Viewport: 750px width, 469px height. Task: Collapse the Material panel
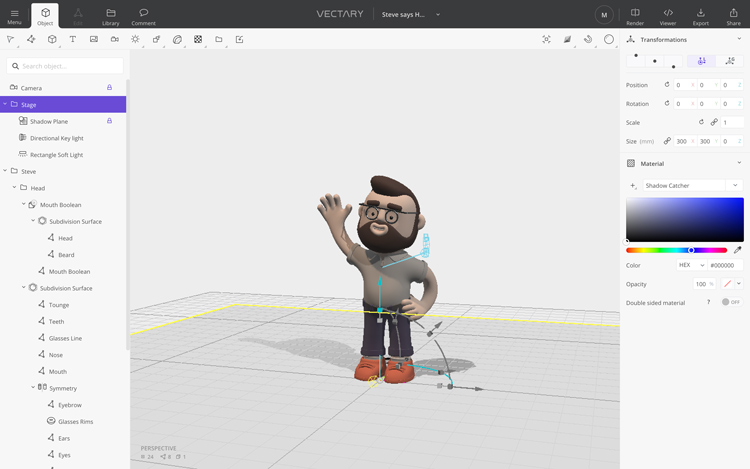click(739, 163)
